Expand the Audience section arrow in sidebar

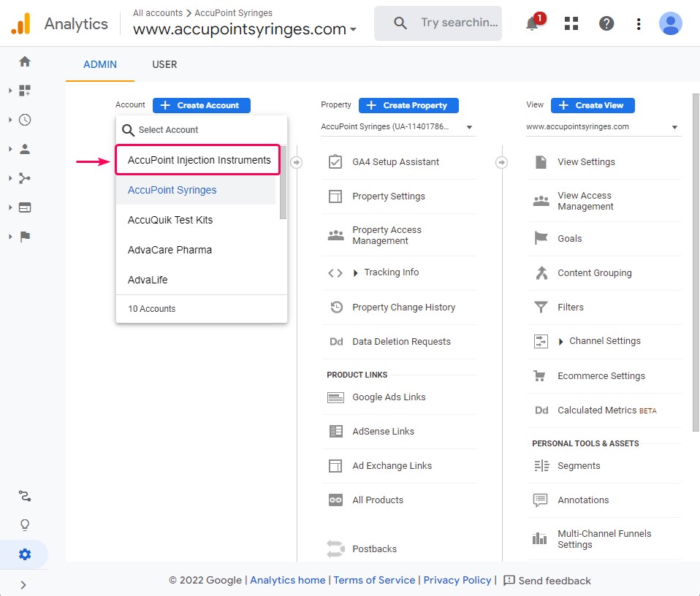tap(9, 149)
